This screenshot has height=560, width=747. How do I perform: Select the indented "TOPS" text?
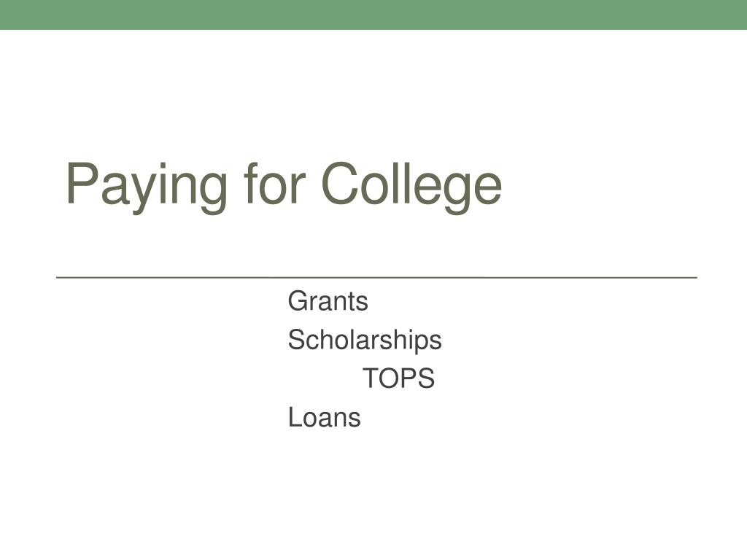pos(398,378)
